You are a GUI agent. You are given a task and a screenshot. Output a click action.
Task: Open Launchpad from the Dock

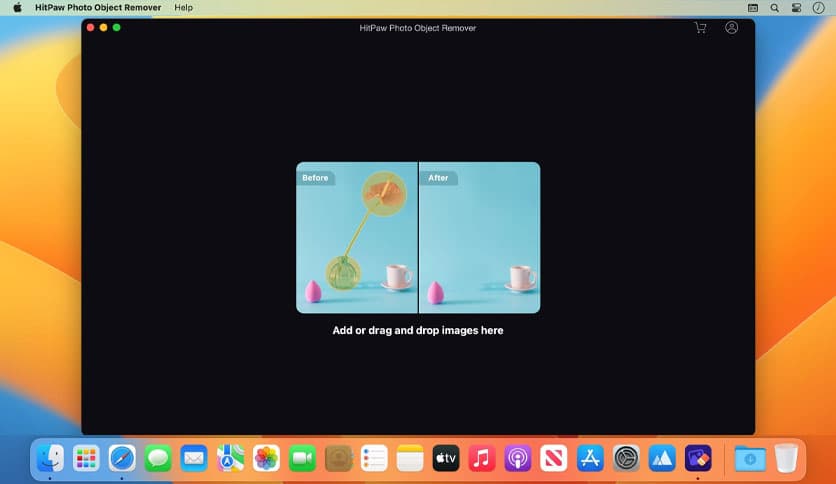click(x=86, y=458)
